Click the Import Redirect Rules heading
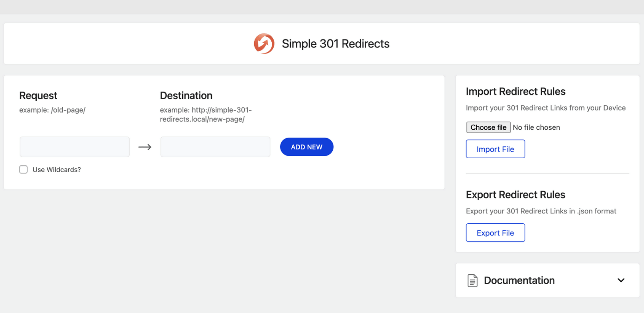 (515, 92)
